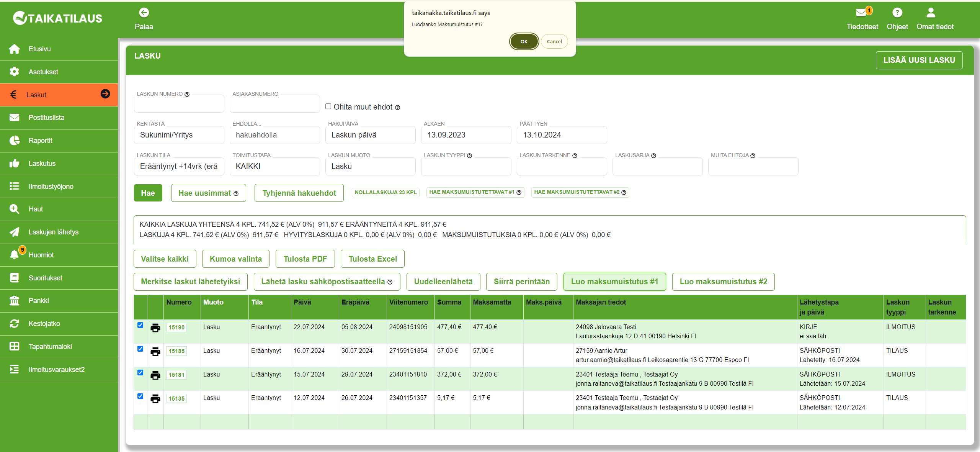
Task: Click Tyhjennä hakuehdot button
Action: 299,193
